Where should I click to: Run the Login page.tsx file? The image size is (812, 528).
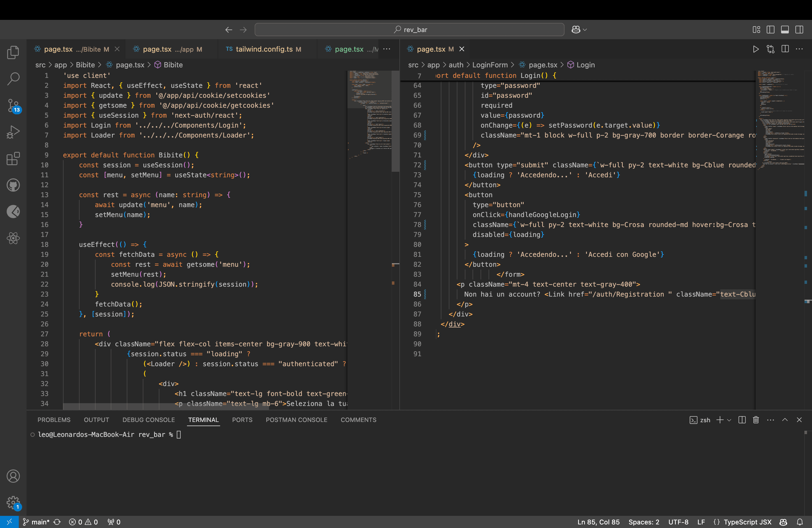pos(756,49)
